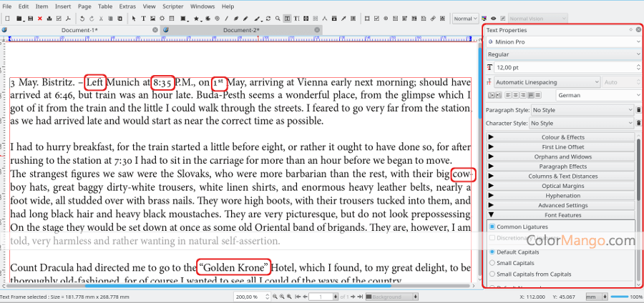Screen dimensions: 644x303
Task: Select the arrow Select Item tool
Action: click(133, 18)
